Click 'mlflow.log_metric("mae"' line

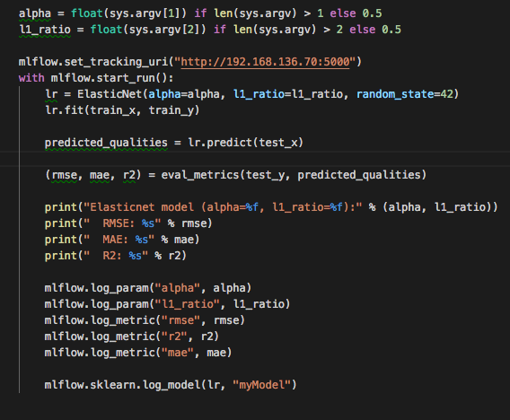(x=138, y=353)
